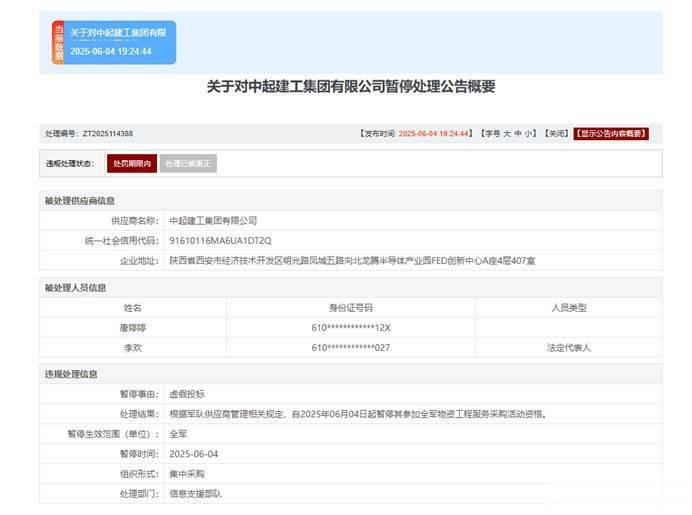Click the publish time 2025-06-04 19:24:44 in red
The width and height of the screenshot is (692, 515).
pyautogui.click(x=433, y=134)
